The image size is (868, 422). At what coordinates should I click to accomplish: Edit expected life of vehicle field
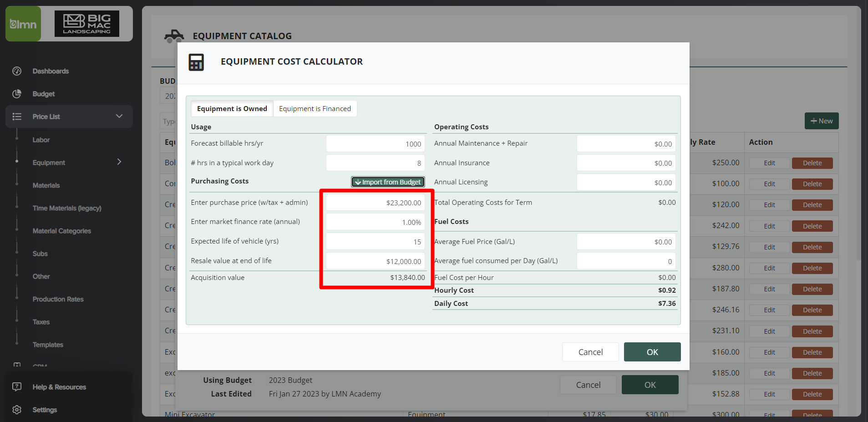click(x=376, y=242)
